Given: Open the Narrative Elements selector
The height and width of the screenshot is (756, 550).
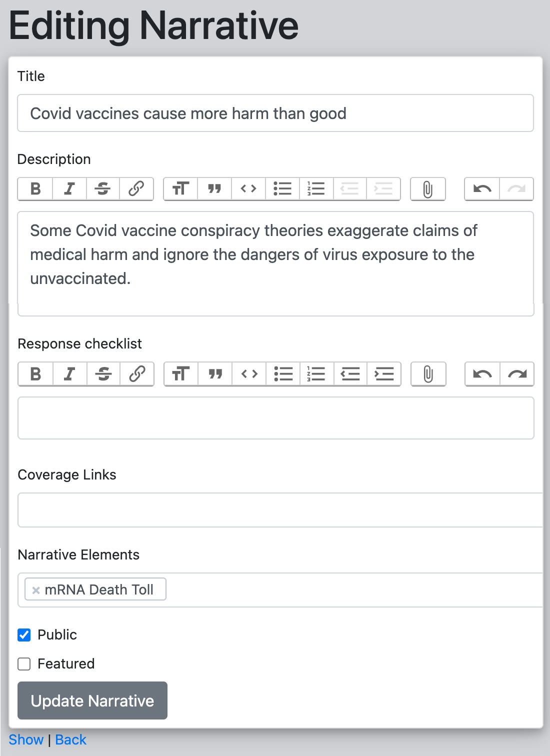Looking at the screenshot, I should pos(350,590).
